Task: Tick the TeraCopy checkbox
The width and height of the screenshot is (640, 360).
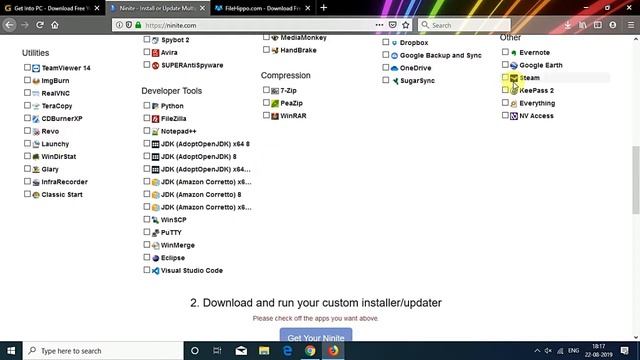Action: 27,105
